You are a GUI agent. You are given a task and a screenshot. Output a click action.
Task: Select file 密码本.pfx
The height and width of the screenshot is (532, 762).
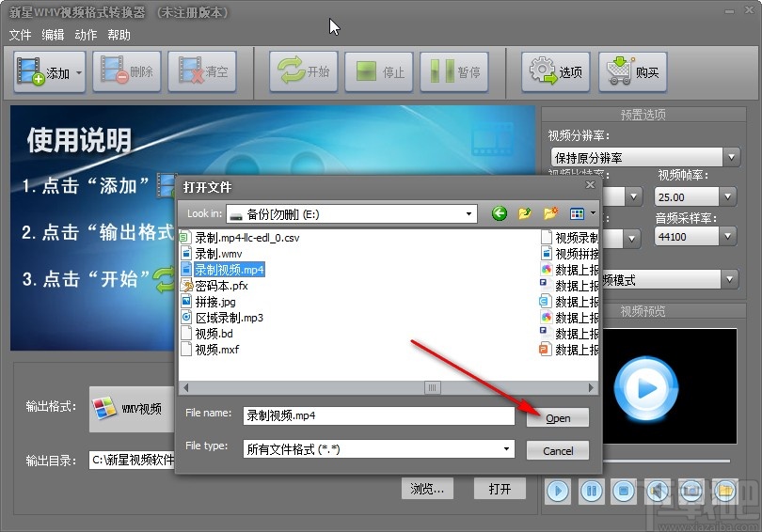[222, 286]
